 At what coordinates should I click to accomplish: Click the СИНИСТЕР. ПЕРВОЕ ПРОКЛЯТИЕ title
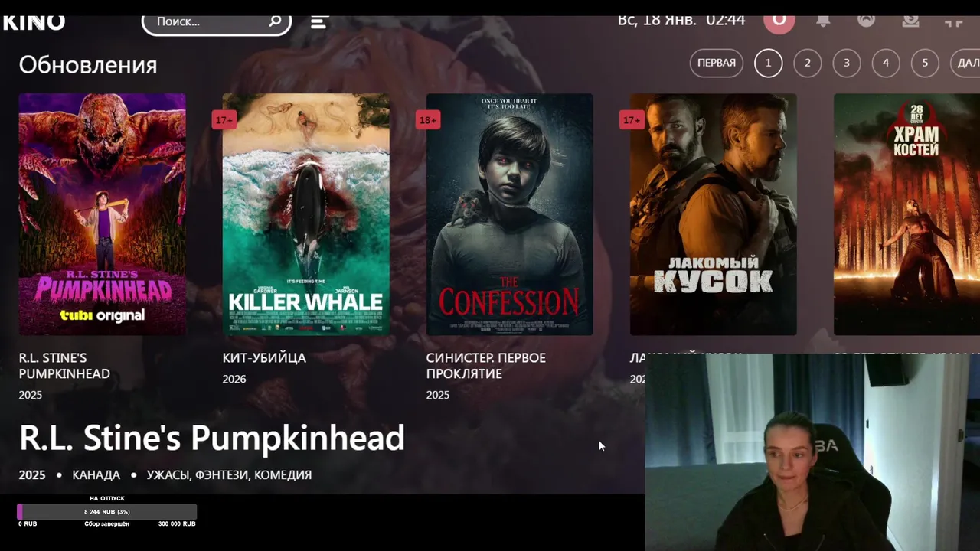pos(485,366)
